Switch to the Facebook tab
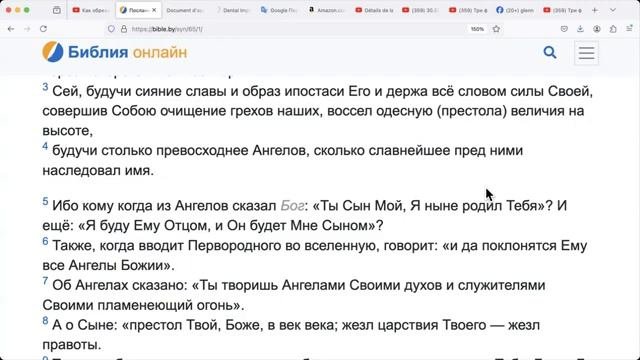Image resolution: width=640 pixels, height=360 pixels. pyautogui.click(x=516, y=10)
